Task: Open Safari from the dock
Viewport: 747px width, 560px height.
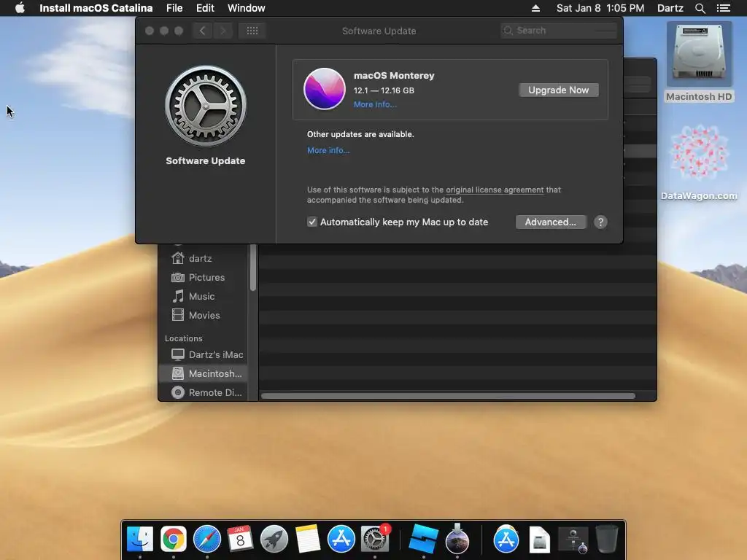Action: tap(206, 539)
